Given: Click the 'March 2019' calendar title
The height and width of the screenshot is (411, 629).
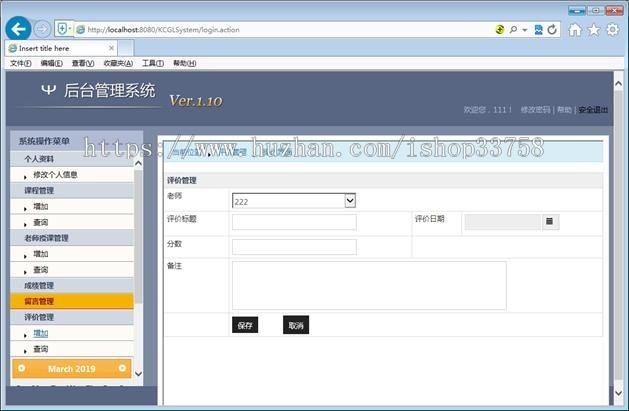Looking at the screenshot, I should (x=72, y=368).
